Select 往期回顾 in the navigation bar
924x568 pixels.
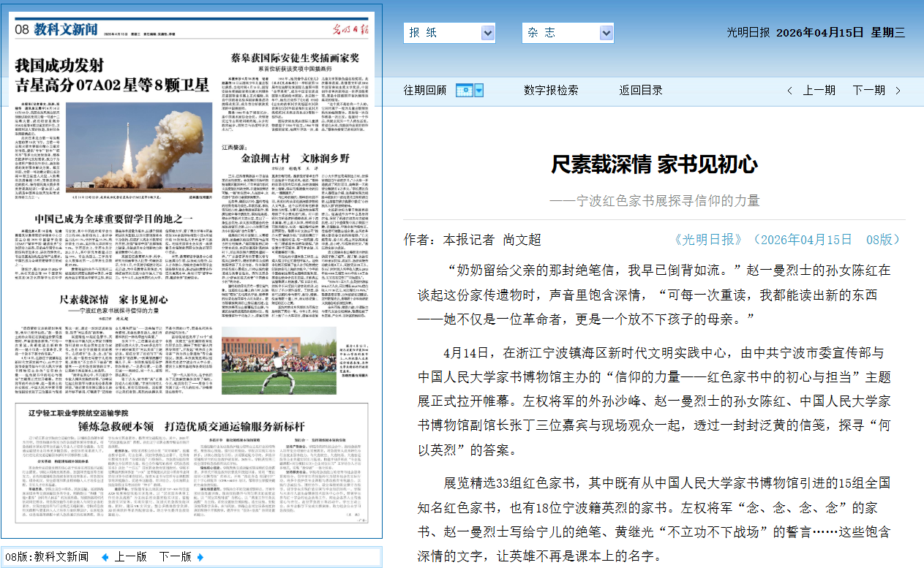[x=425, y=90]
